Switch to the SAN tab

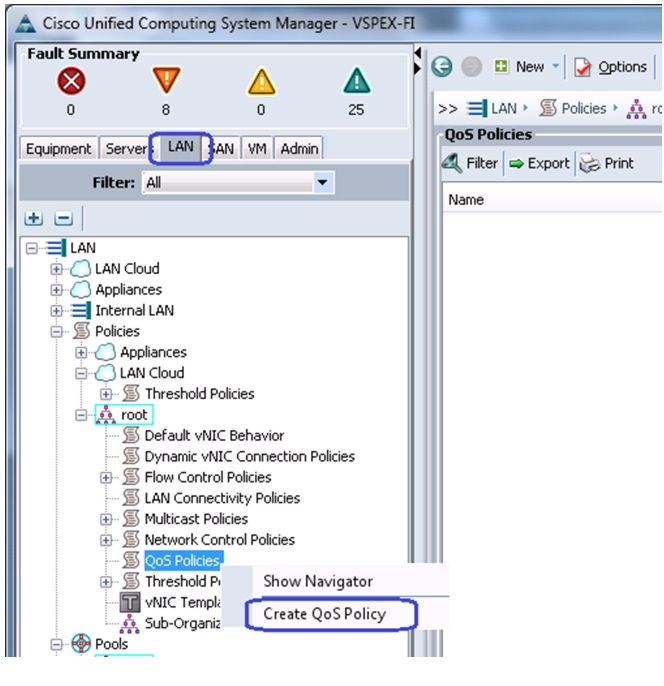click(x=222, y=149)
